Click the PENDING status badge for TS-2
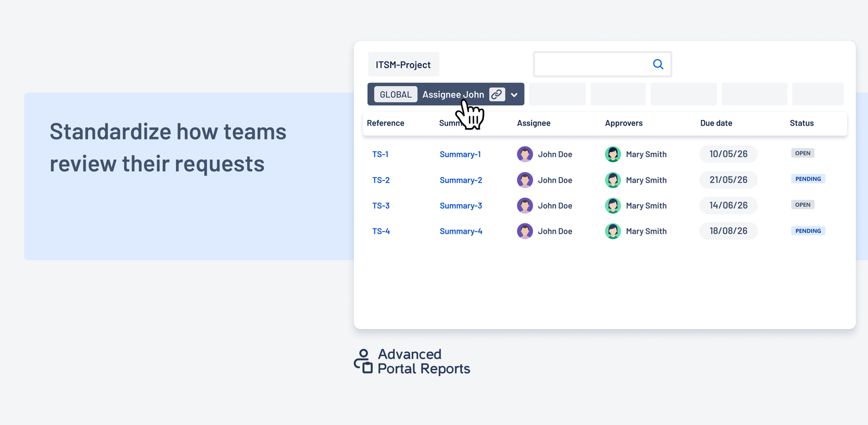This screenshot has width=868, height=425. [808, 179]
